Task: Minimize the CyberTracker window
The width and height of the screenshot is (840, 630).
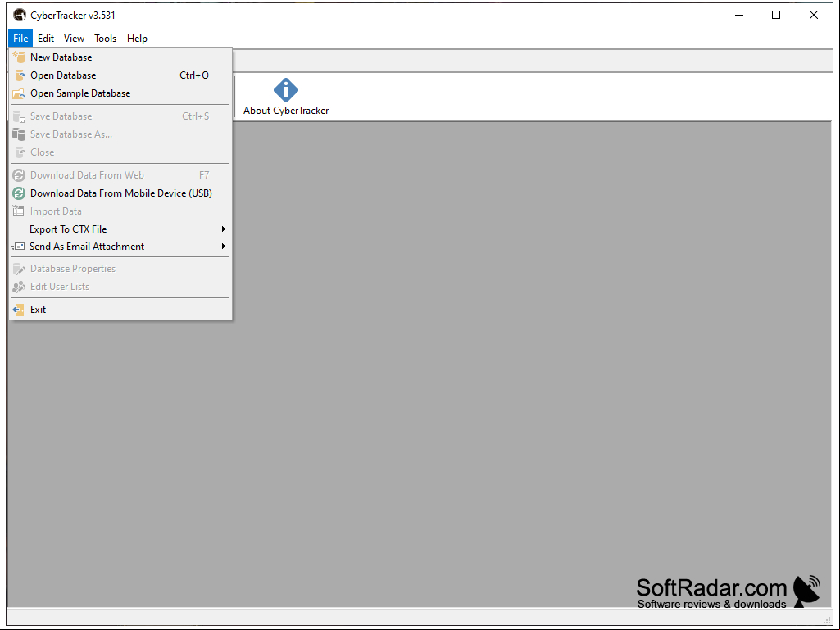Action: tap(739, 15)
